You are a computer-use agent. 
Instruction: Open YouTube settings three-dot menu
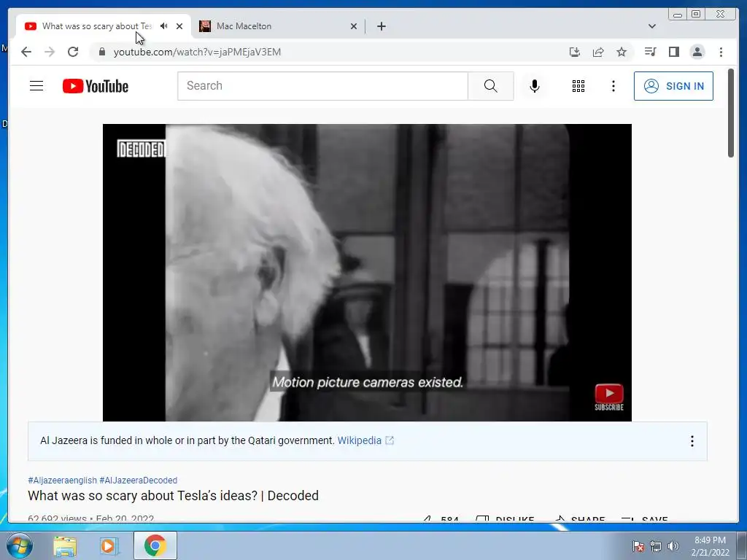click(613, 86)
